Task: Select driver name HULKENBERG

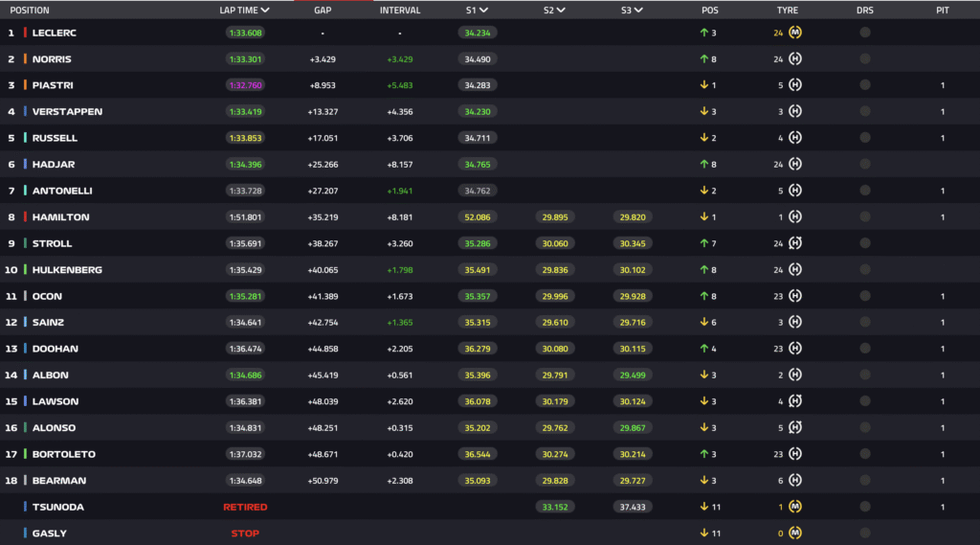Action: 68,270
